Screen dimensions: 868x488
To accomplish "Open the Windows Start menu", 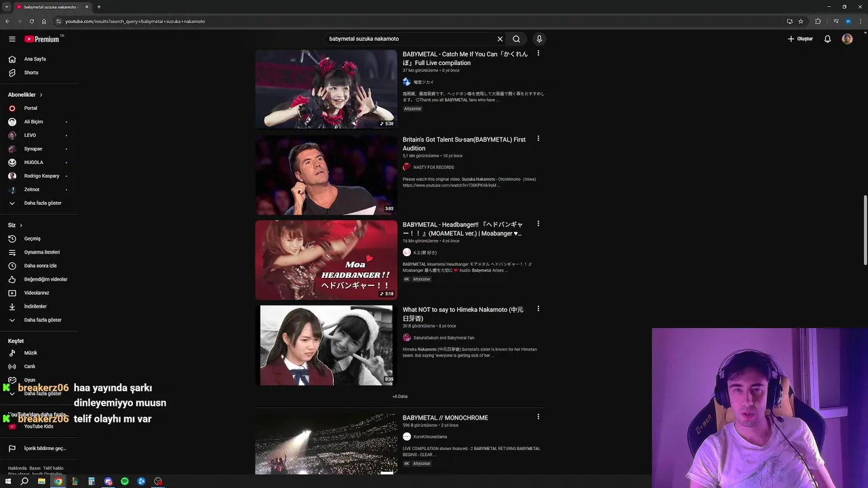I will (8, 481).
